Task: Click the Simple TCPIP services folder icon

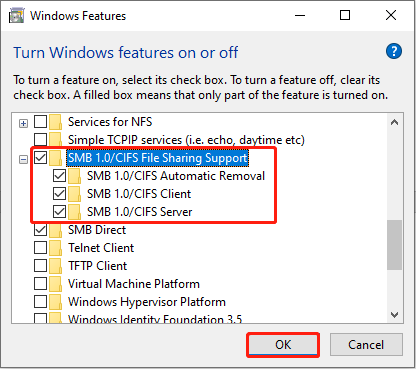Action: [x=55, y=140]
